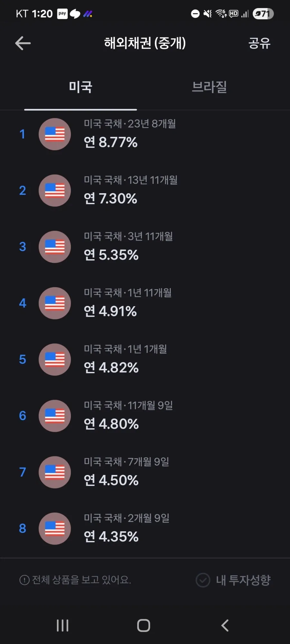Screen dimensions: 290x644
Task: Tap the Android home button
Action: coord(144,626)
